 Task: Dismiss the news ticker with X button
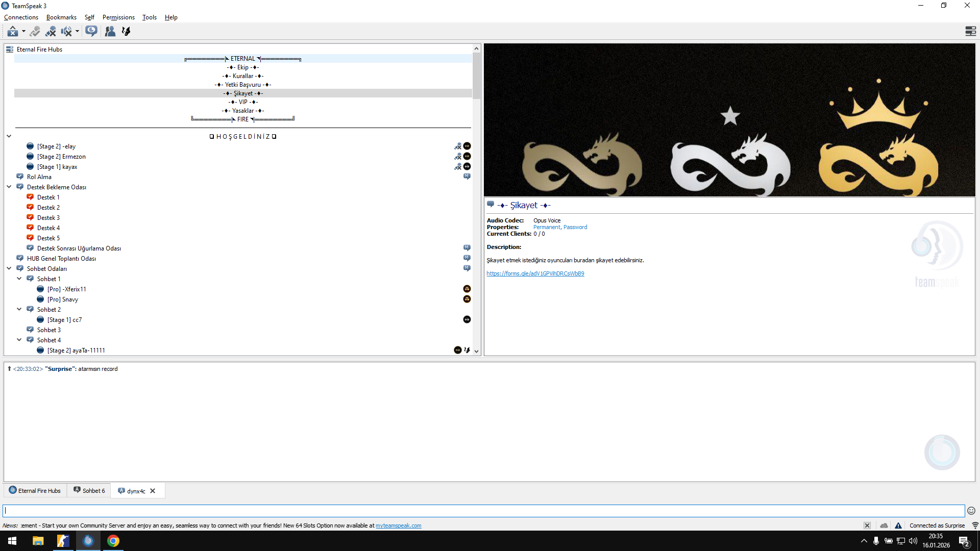coord(867,525)
